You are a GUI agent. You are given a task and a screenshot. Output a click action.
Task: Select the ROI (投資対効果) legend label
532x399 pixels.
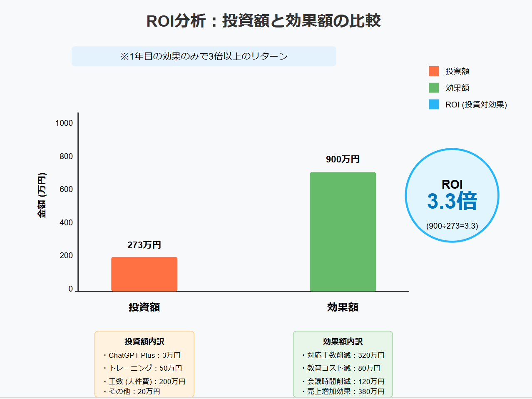476,105
